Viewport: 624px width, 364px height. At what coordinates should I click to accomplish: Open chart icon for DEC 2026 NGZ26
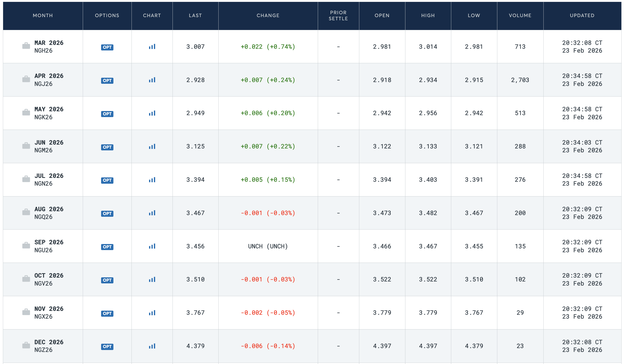[x=152, y=346]
